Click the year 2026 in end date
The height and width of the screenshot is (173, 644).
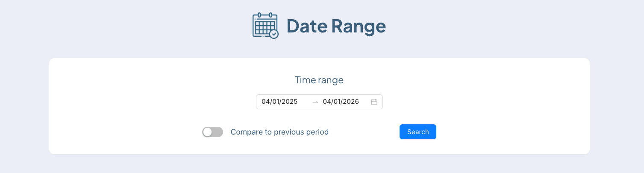click(351, 102)
